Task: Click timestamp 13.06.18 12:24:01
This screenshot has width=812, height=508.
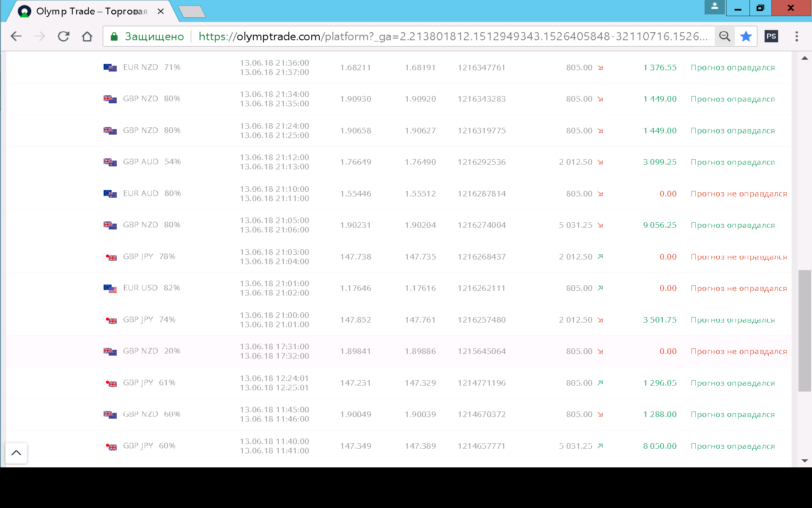Action: [274, 378]
